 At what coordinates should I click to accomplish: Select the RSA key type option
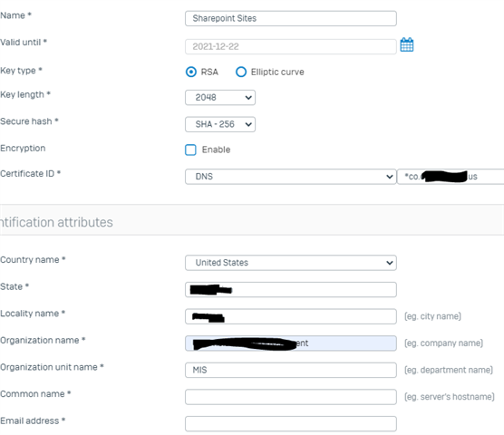click(191, 72)
